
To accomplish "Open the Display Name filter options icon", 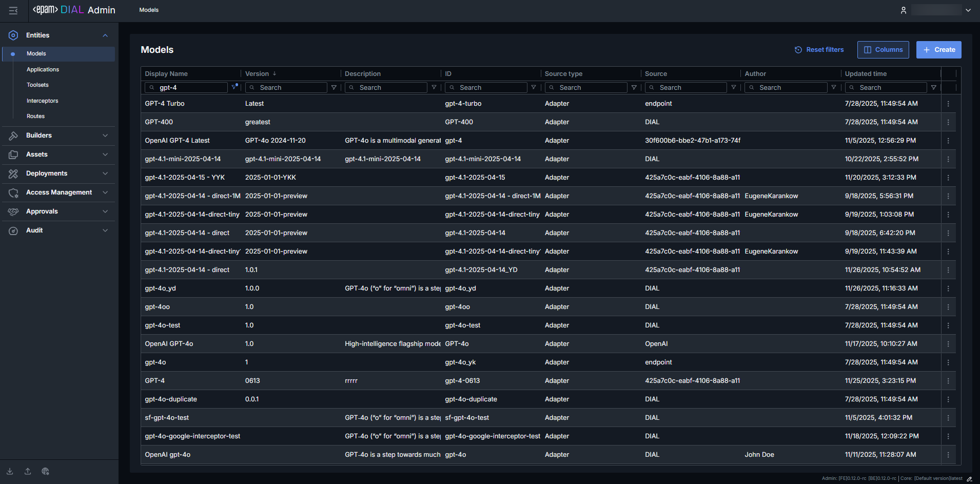I will click(x=234, y=87).
